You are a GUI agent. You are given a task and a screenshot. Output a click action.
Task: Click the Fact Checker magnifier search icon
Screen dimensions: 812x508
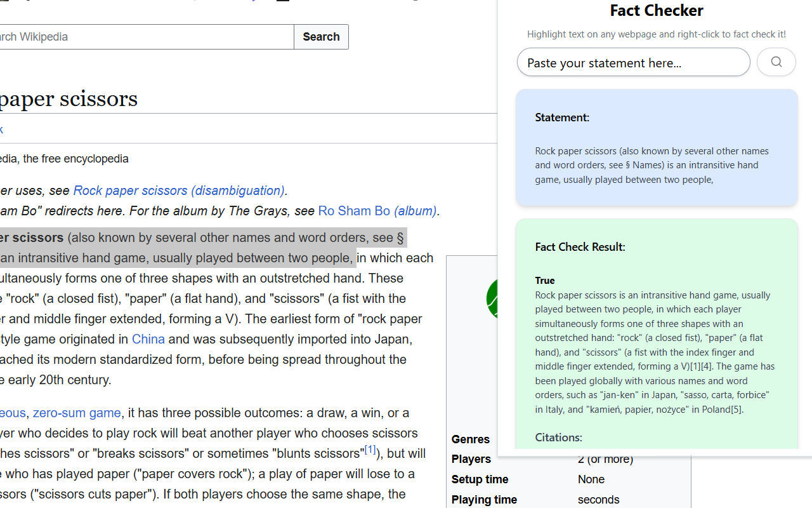[x=776, y=62]
